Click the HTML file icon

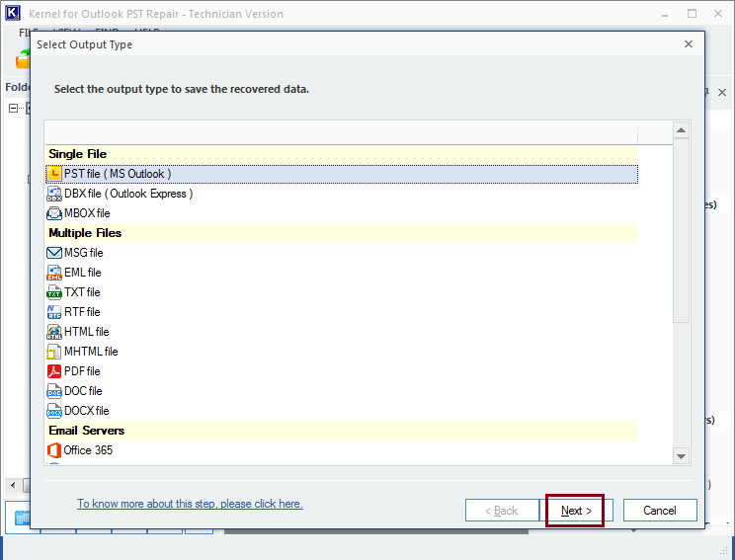tap(54, 332)
